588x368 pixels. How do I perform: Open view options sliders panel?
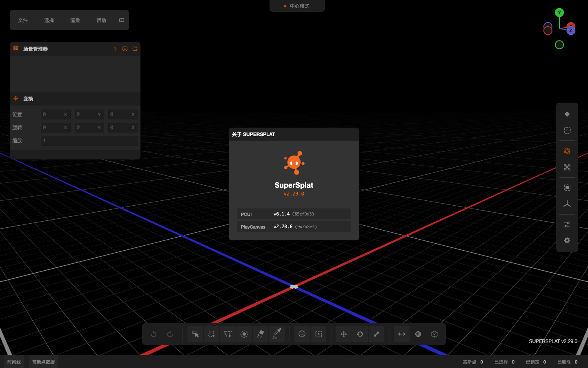567,224
